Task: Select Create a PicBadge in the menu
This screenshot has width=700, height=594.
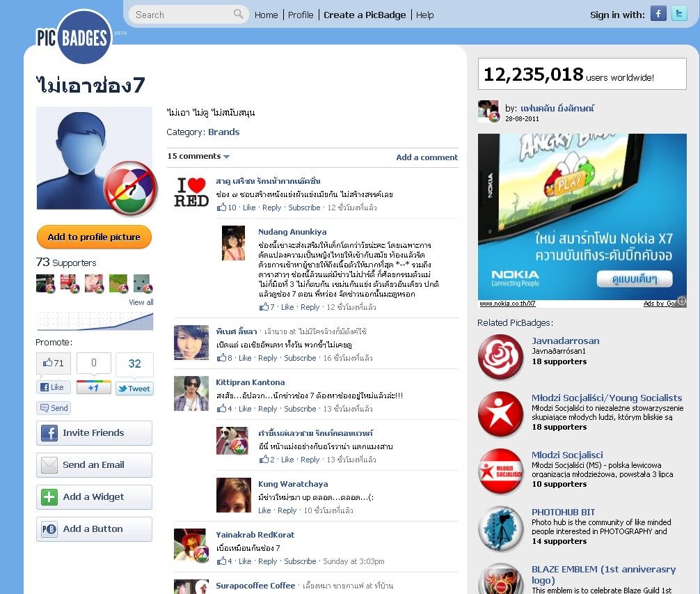Action: (365, 15)
